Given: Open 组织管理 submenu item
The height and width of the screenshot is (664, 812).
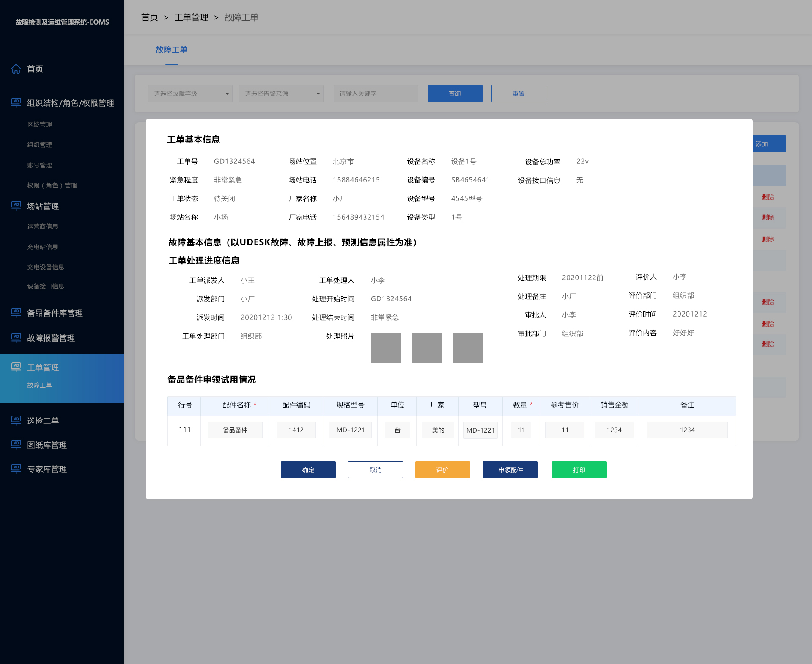Looking at the screenshot, I should tap(40, 145).
